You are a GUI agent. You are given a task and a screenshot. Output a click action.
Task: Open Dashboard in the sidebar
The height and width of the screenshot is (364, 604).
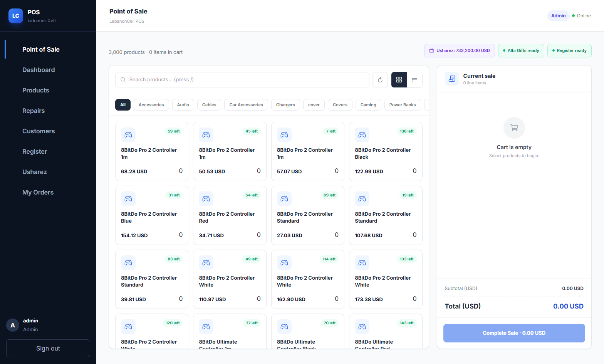[x=39, y=70]
